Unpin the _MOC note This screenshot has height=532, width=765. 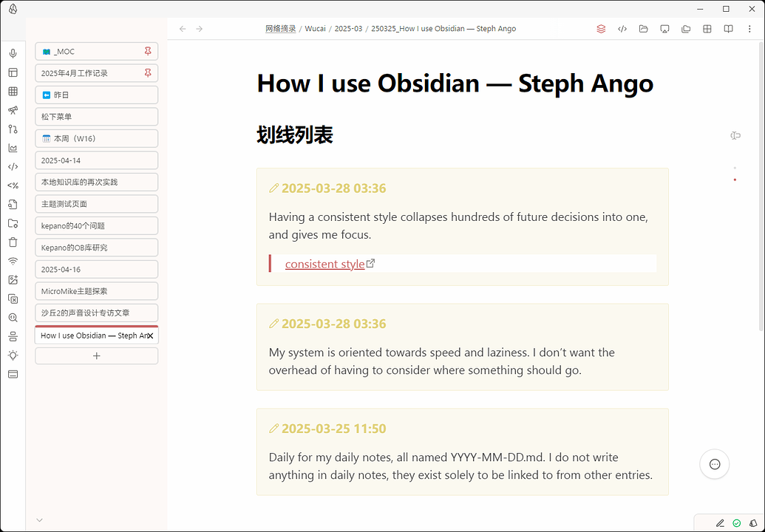tap(149, 51)
